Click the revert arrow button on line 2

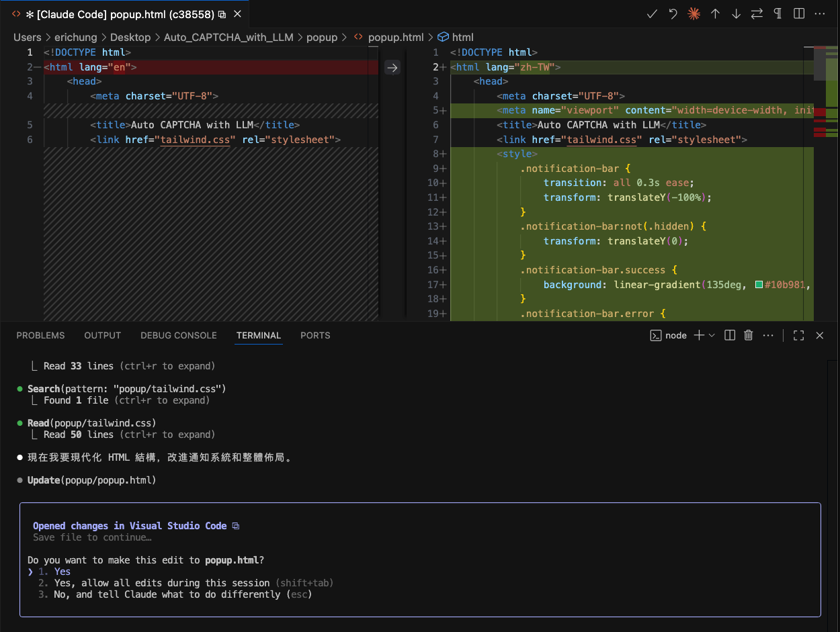pos(392,67)
